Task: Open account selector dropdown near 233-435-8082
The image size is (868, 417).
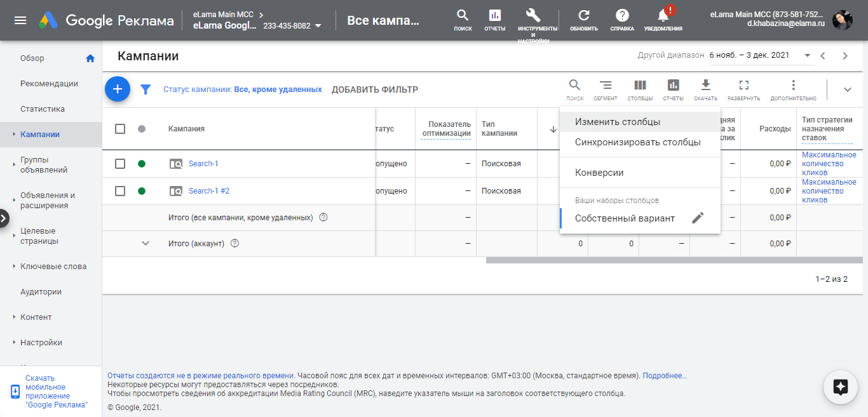Action: pyautogui.click(x=318, y=26)
